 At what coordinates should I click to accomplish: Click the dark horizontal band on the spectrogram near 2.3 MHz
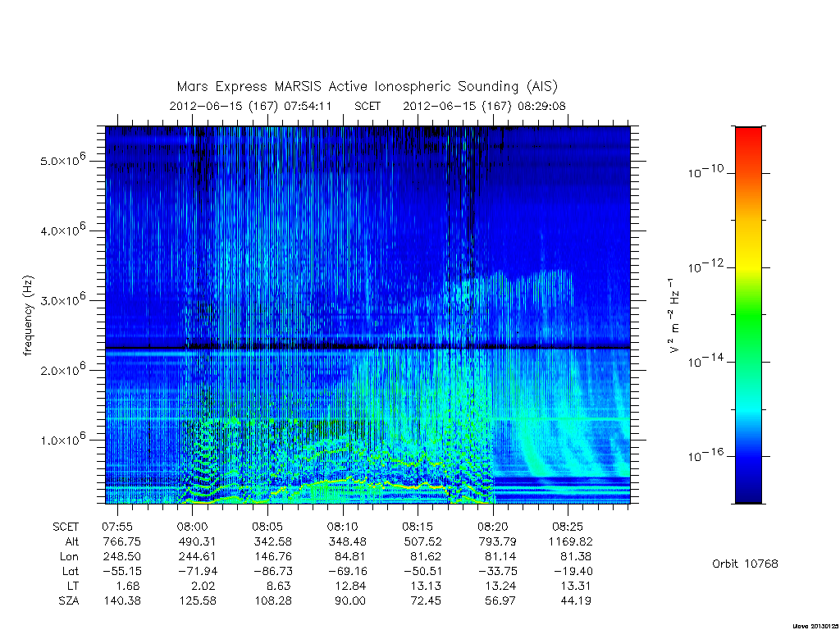[367, 348]
